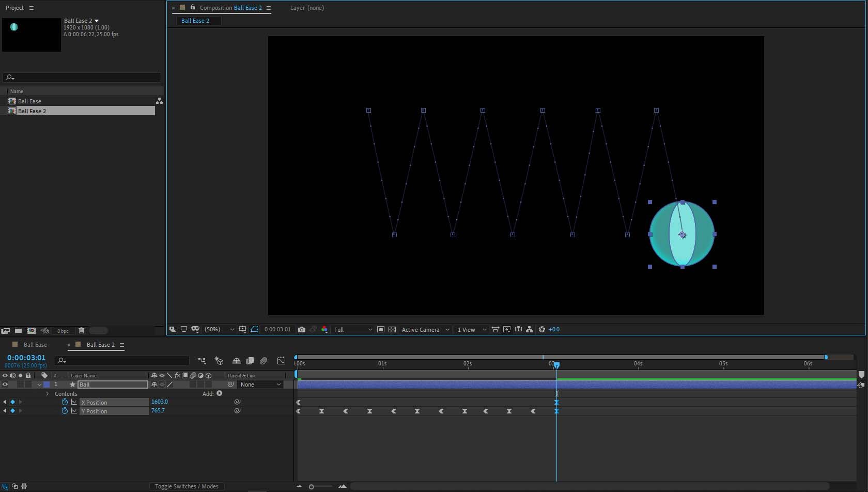Click the X Position stopwatch icon
Viewport: 868px width, 492px height.
[x=65, y=402]
